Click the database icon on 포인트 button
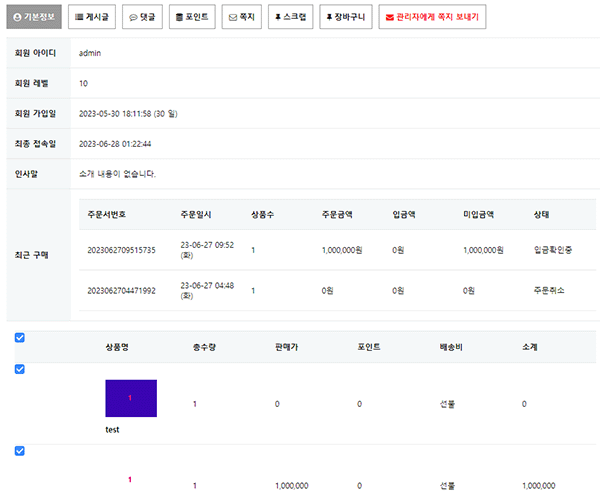Screen dimensions: 600x493 tap(179, 17)
